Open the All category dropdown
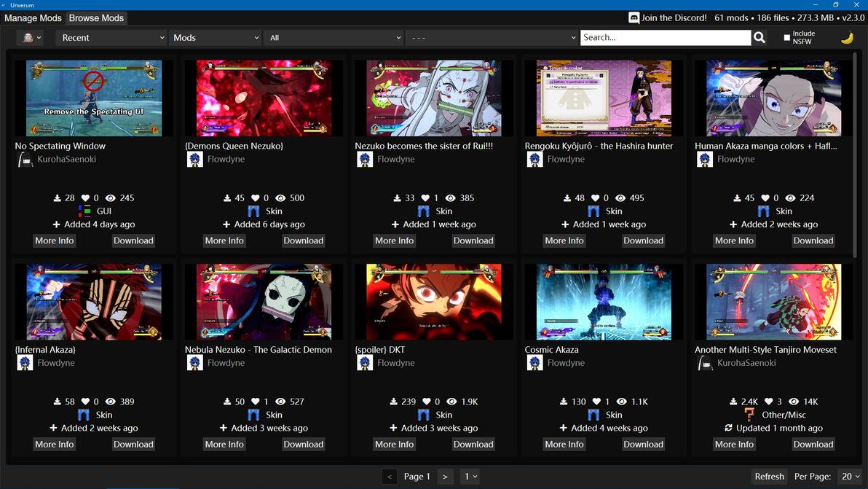The image size is (868, 489). (334, 38)
